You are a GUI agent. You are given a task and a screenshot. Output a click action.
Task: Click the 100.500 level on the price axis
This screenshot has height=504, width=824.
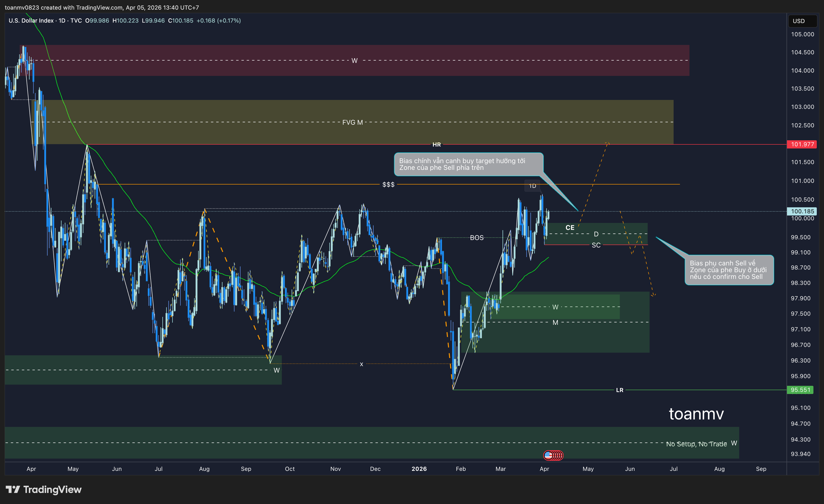[802, 199]
